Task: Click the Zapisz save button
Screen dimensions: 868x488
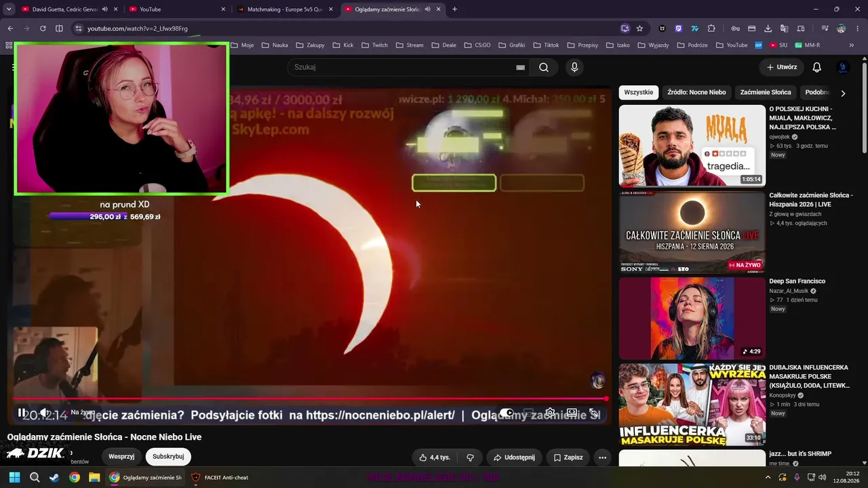Action: pos(568,457)
